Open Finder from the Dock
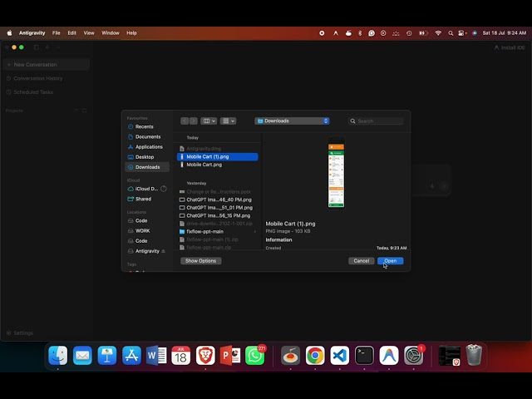532x399 pixels. (58, 356)
